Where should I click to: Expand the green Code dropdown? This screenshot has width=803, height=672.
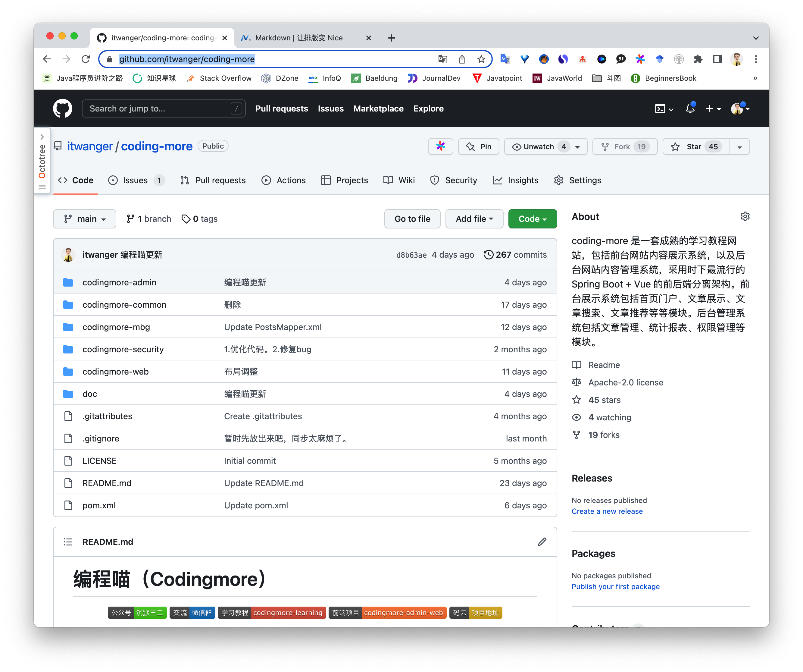(532, 219)
